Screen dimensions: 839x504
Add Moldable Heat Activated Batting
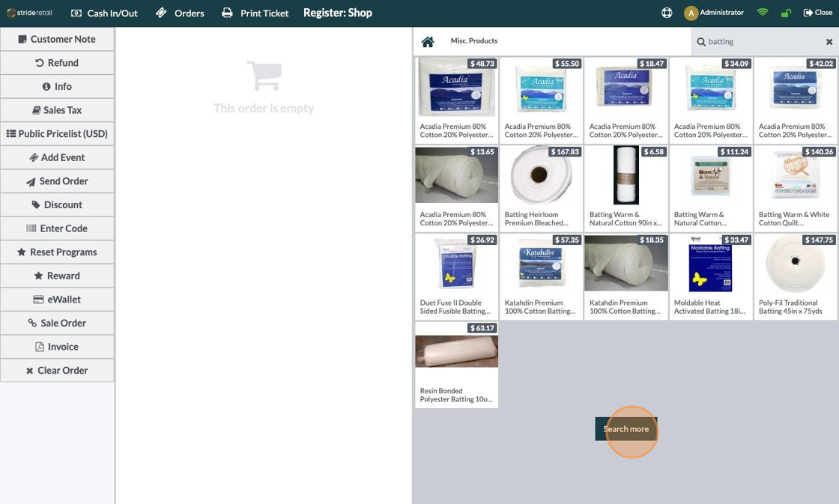pos(711,276)
